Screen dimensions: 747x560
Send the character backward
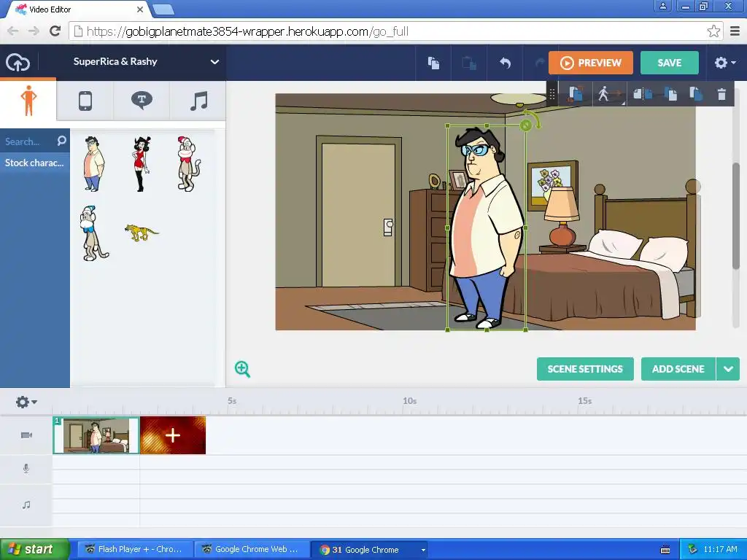[696, 94]
